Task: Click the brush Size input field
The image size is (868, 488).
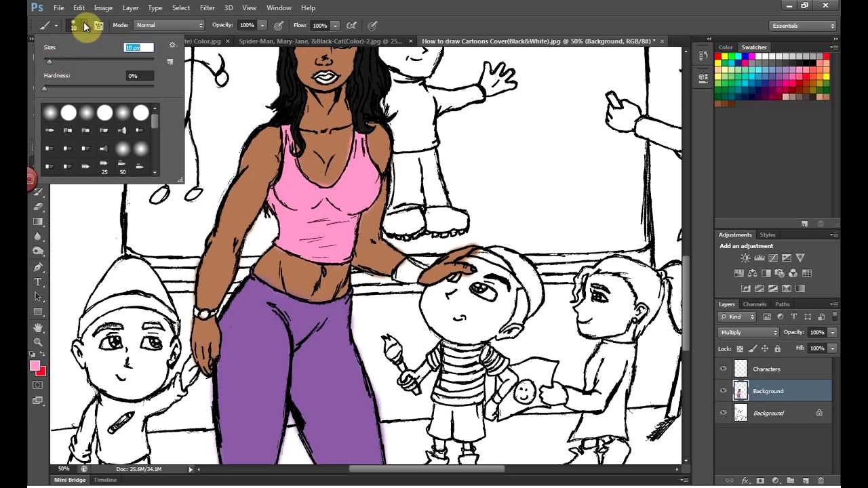Action: click(x=139, y=47)
